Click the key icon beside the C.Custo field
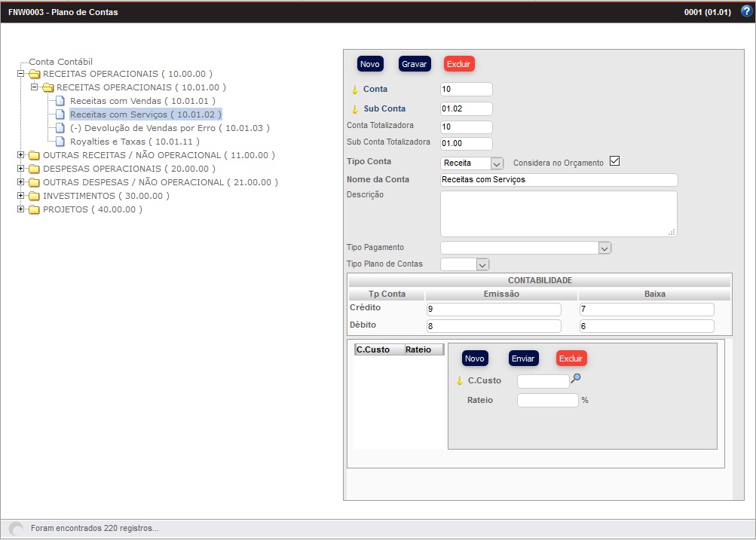The height and width of the screenshot is (540, 756). [461, 380]
